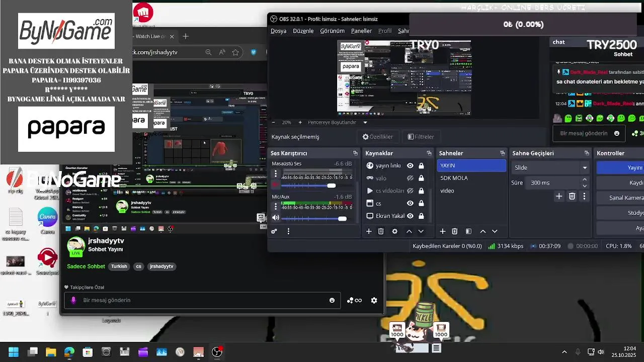The image size is (644, 362).
Task: Open transition properties three-dot menu
Action: point(584,196)
